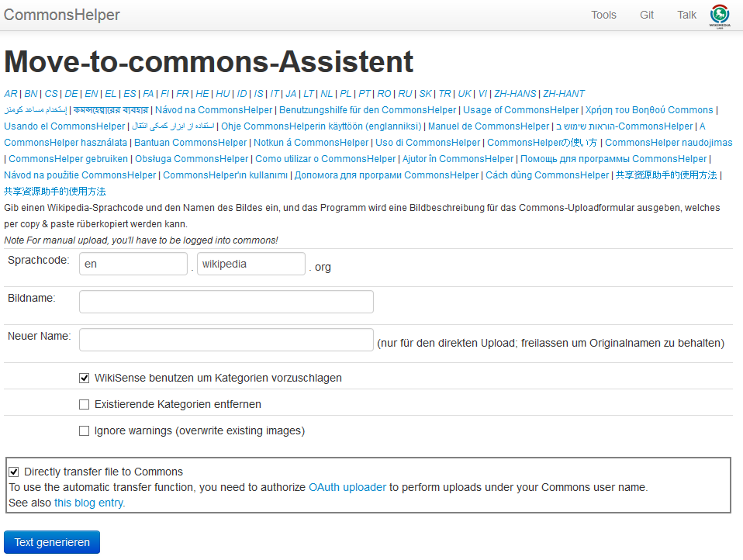Viewport: 743px width, 560px height.
Task: Click the CommonsHelper brand title
Action: [x=61, y=15]
